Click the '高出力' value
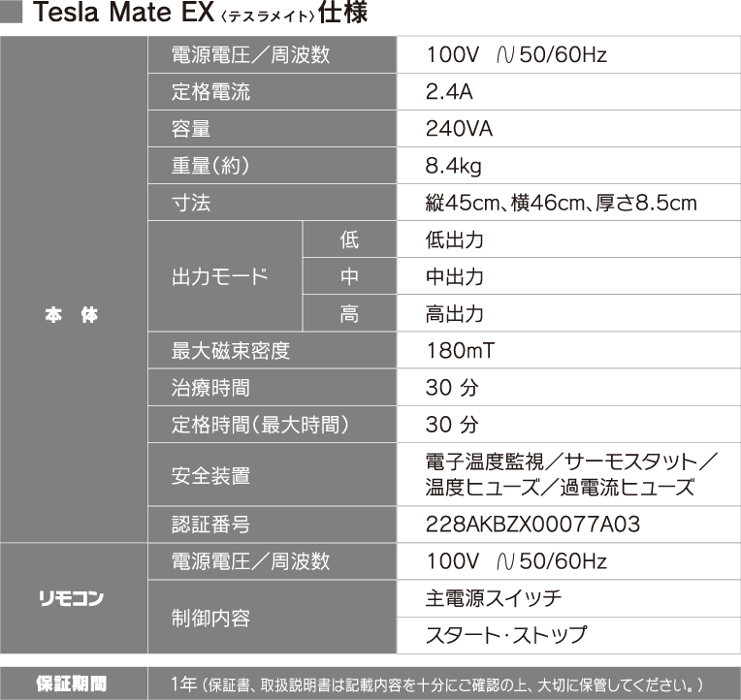 [x=454, y=313]
